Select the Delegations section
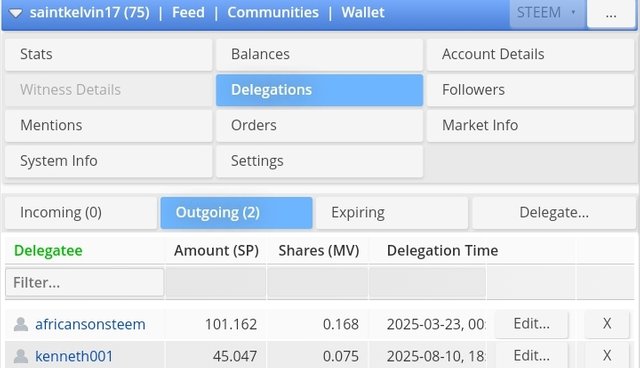Screen dimensions: 640x368 tap(319, 90)
